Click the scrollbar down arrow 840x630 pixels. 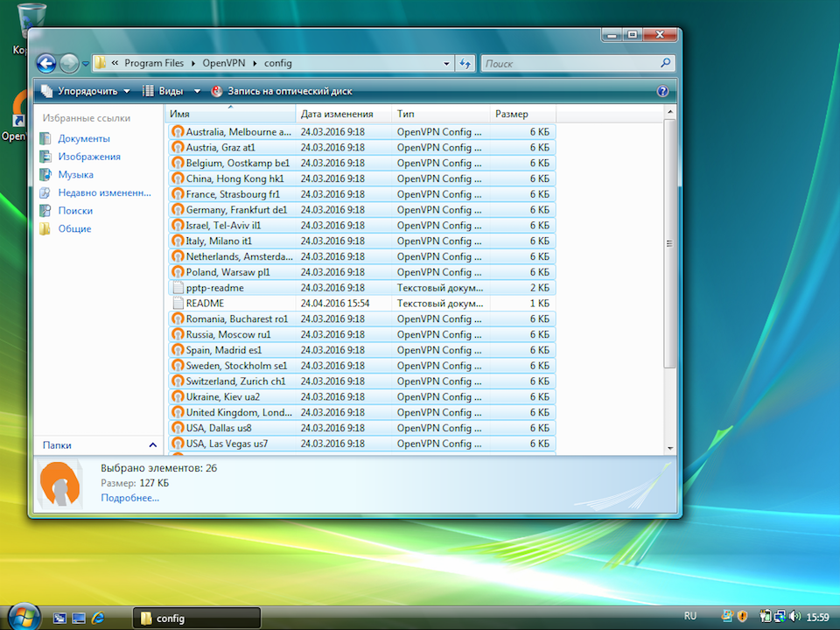click(669, 448)
